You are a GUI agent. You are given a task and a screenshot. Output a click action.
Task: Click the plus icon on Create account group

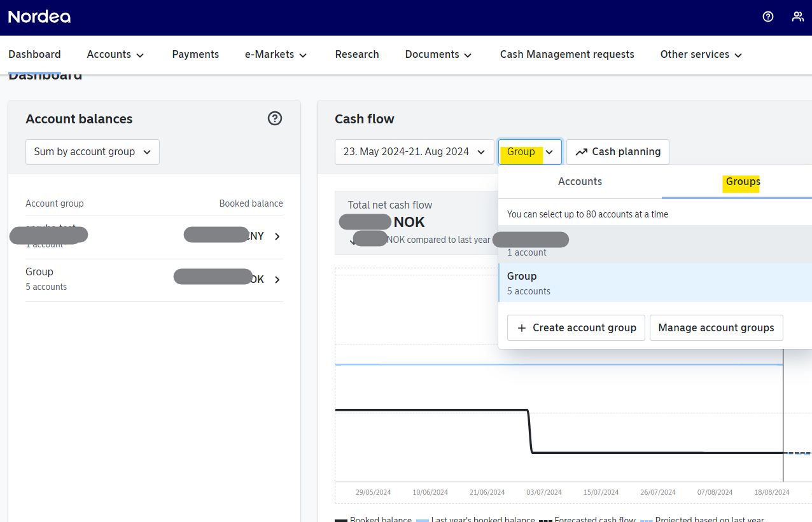click(x=522, y=327)
